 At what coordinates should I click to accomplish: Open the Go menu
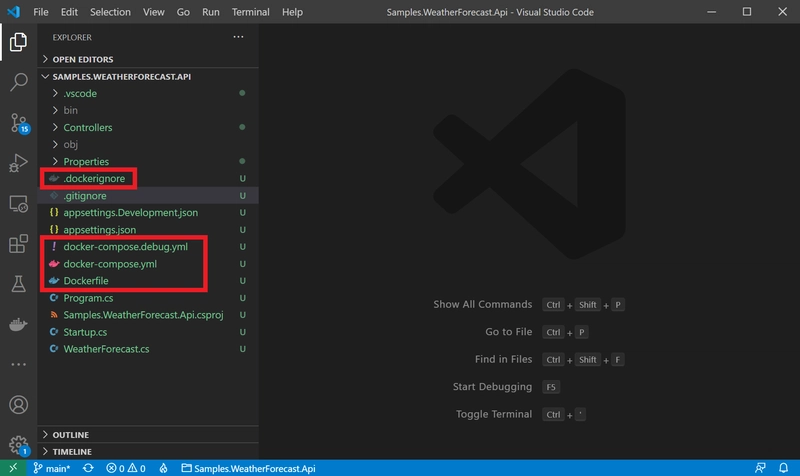(x=183, y=12)
